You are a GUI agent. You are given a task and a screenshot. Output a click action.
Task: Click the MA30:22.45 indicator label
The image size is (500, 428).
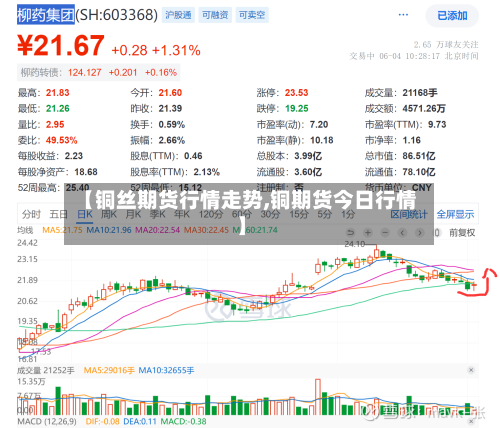point(206,230)
